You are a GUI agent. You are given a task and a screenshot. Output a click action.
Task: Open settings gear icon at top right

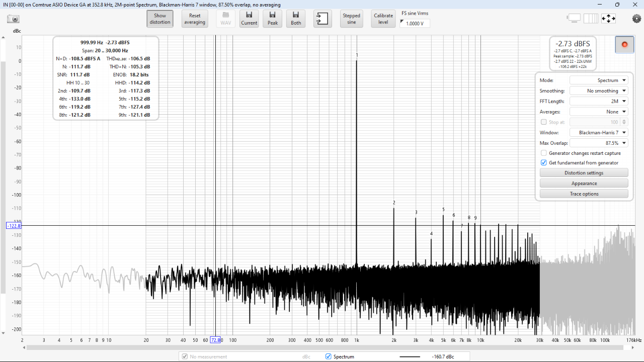coord(636,19)
